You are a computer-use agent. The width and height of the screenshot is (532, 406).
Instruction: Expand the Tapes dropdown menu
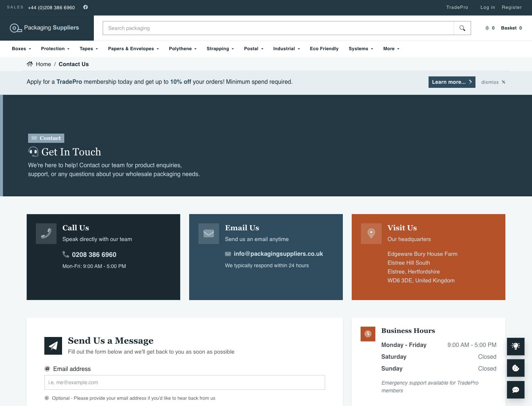coord(89,49)
